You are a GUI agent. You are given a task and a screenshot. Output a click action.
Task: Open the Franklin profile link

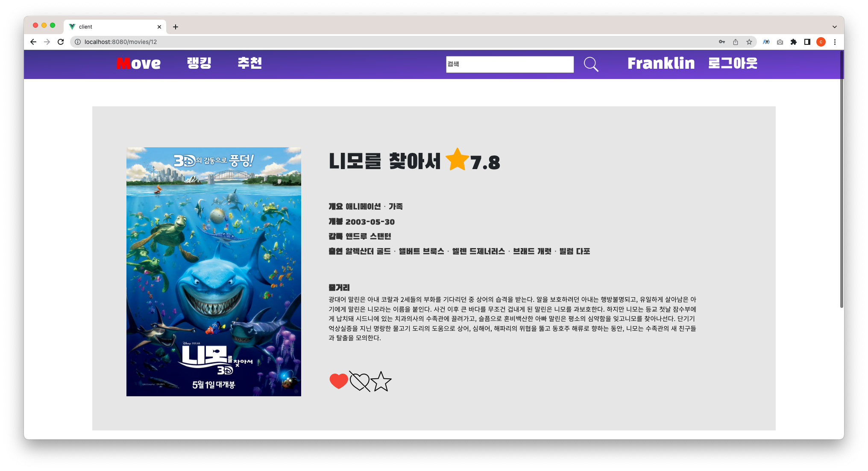(661, 64)
